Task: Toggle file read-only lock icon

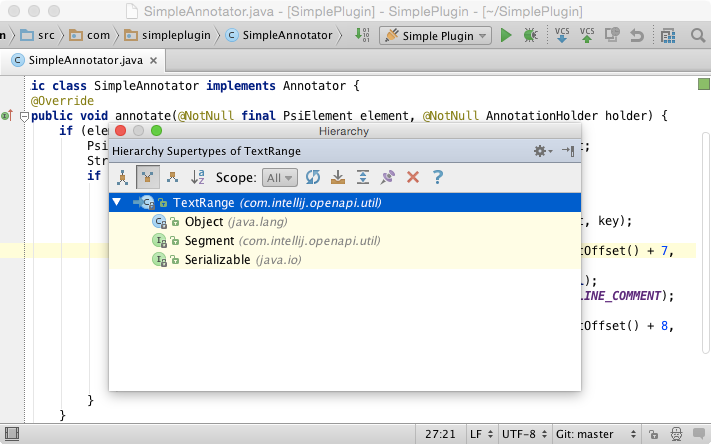Action: [653, 434]
